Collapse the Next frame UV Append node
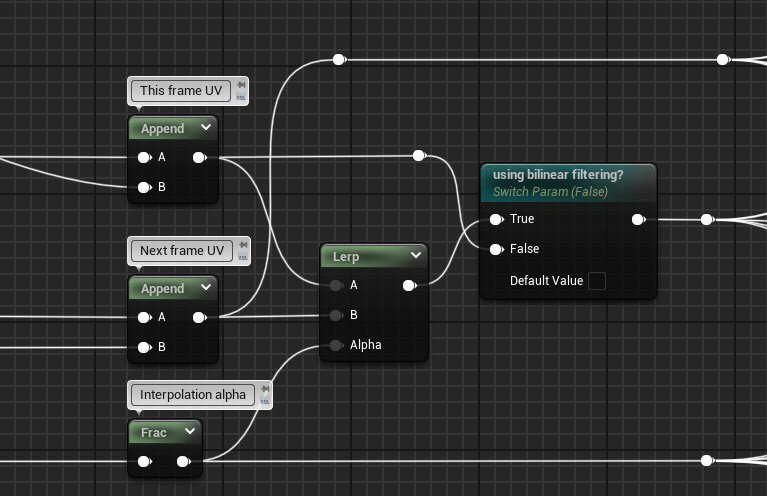767x496 pixels. 206,287
